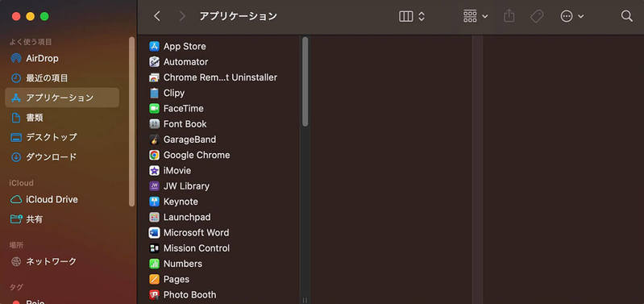Open the App Store app icon
The image size is (644, 304).
(154, 47)
